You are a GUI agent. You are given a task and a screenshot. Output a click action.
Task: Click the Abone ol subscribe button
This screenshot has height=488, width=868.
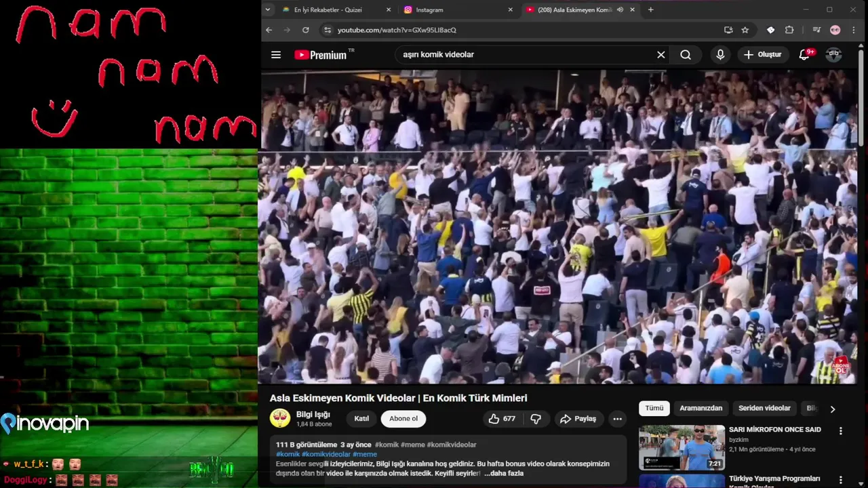point(403,419)
